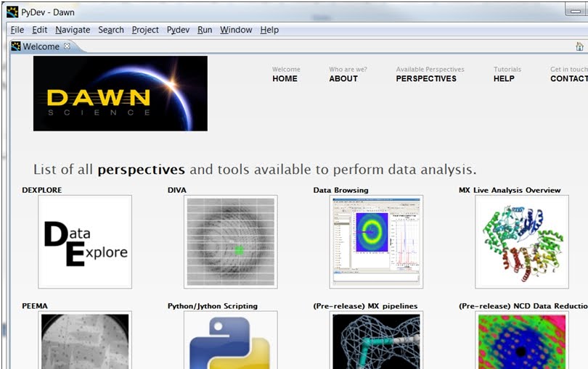Click the PEEMA heading text
This screenshot has height=369, width=588.
pyautogui.click(x=35, y=306)
